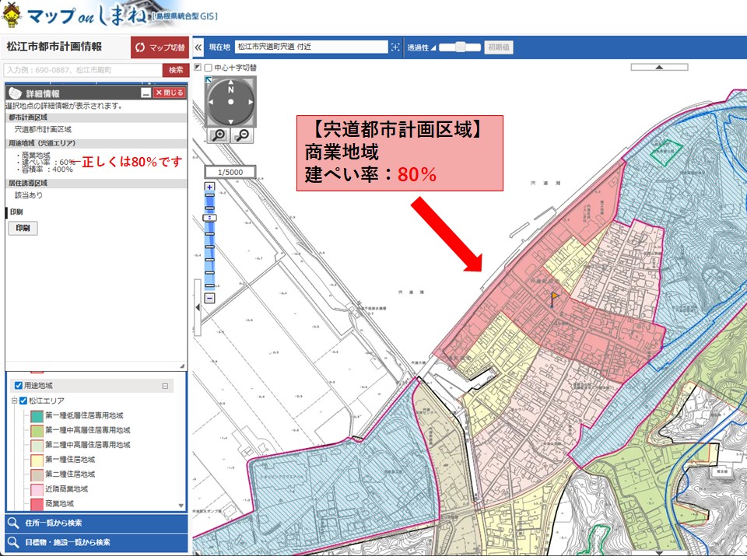This screenshot has height=560, width=747.
Task: Collapse the 用途地域 section with minus icon
Action: click(x=165, y=386)
